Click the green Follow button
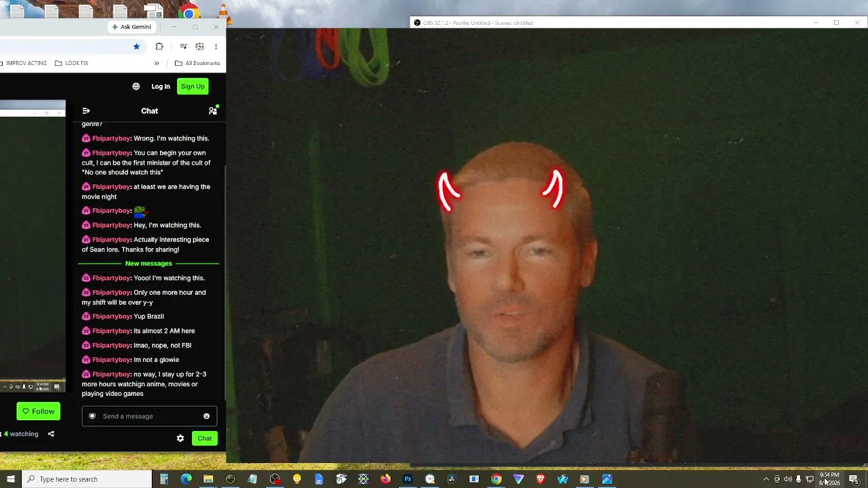Image resolution: width=868 pixels, height=488 pixels. (38, 411)
